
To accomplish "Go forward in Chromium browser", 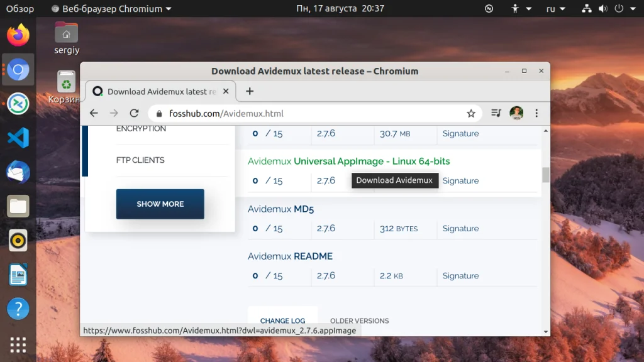I will (114, 113).
